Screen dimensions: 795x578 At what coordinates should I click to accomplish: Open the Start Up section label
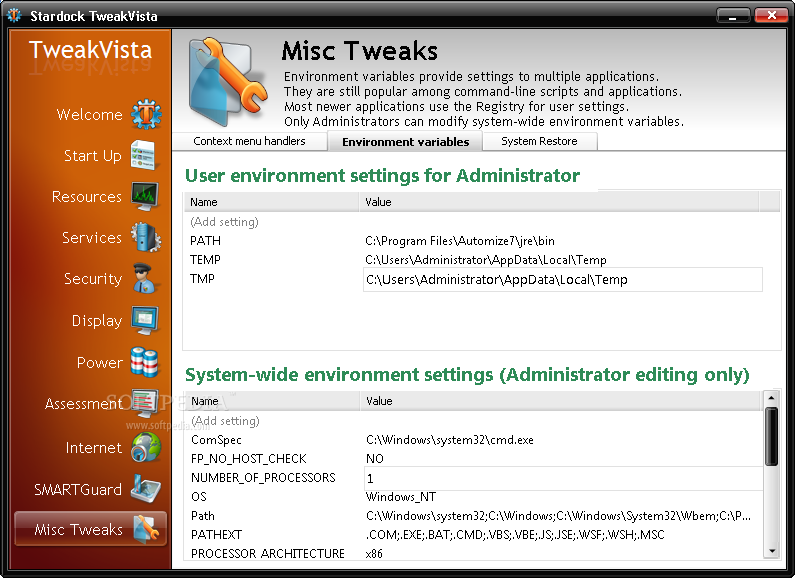tap(93, 156)
